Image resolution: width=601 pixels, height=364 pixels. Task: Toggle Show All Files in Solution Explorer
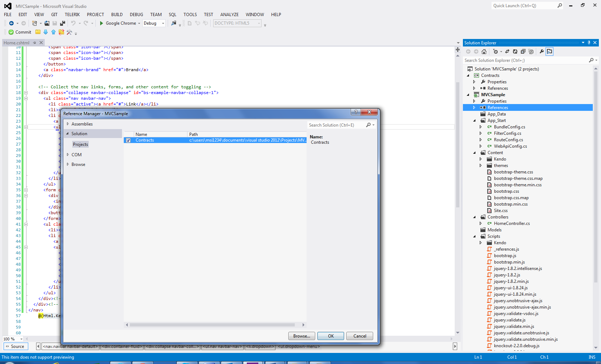pos(531,51)
